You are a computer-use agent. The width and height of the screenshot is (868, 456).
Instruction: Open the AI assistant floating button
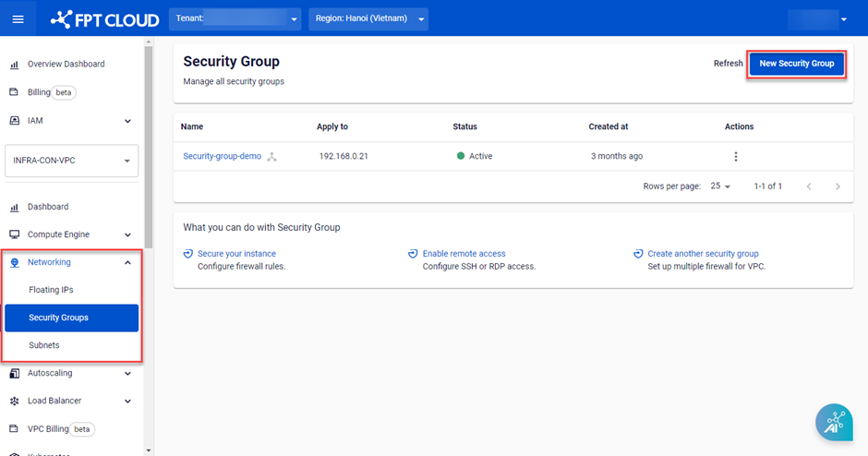click(x=834, y=422)
